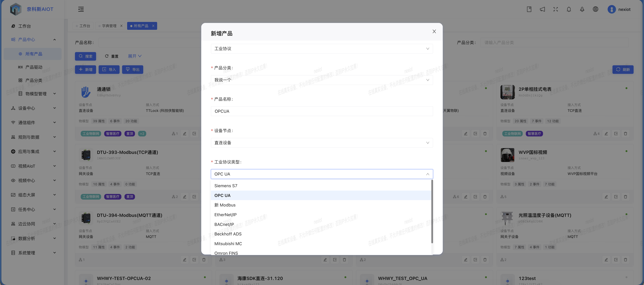This screenshot has height=285, width=644.
Task: Click the protocol dropdown list scrollbar
Action: click(x=432, y=212)
